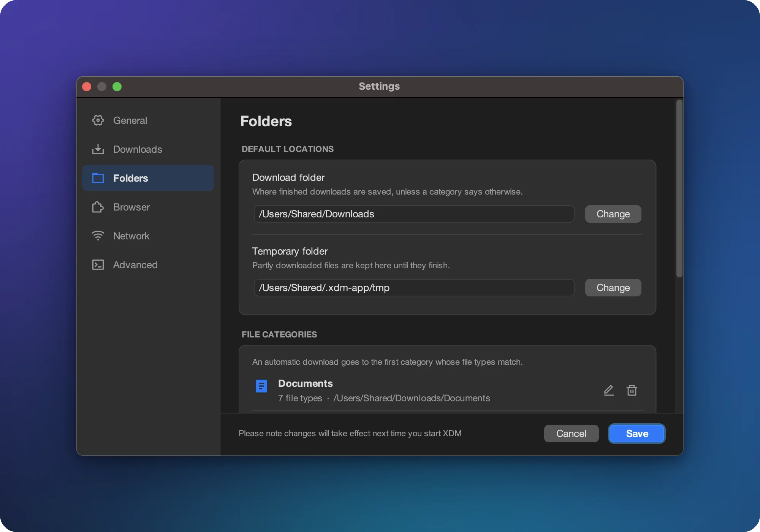The height and width of the screenshot is (532, 760).
Task: Close the Settings window with red button
Action: [87, 87]
